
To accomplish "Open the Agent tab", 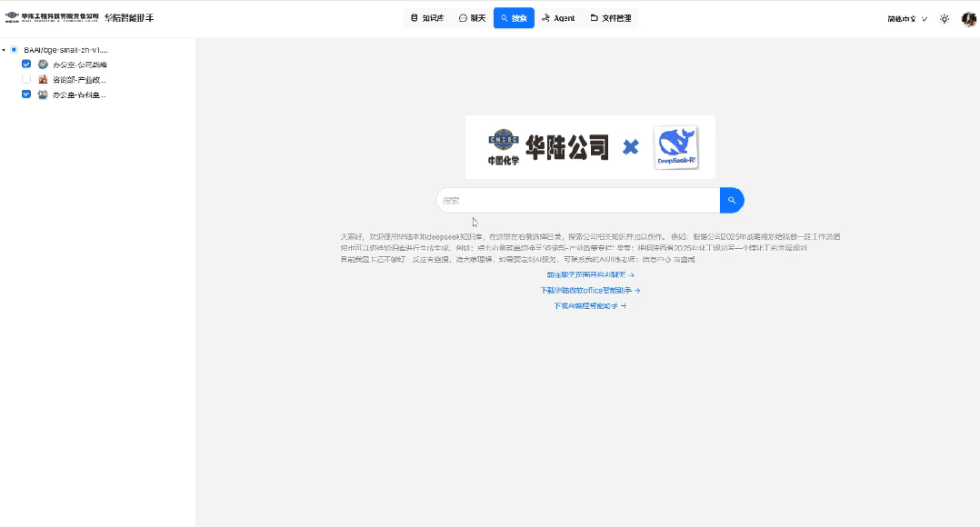I will coord(558,18).
